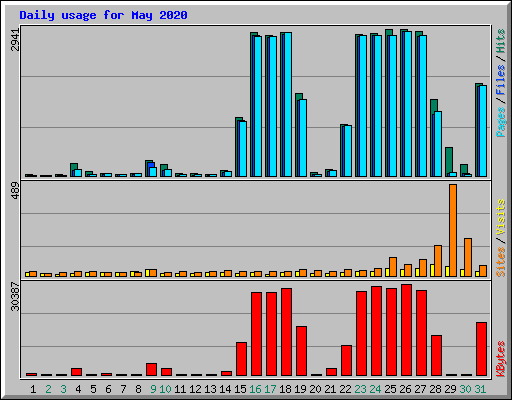Screen dimensions: 512x400
Task: Click the Visits legend label
Action: pos(501,218)
